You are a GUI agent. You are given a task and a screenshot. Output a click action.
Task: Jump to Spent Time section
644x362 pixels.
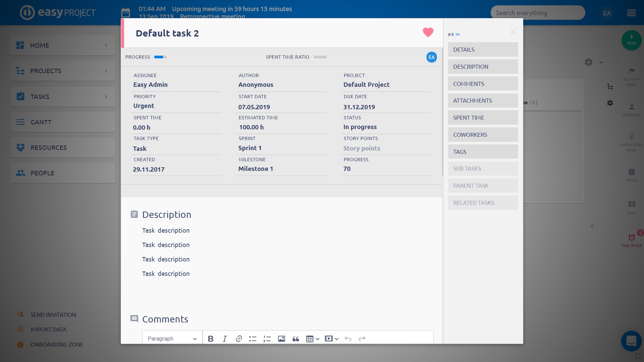(x=483, y=118)
